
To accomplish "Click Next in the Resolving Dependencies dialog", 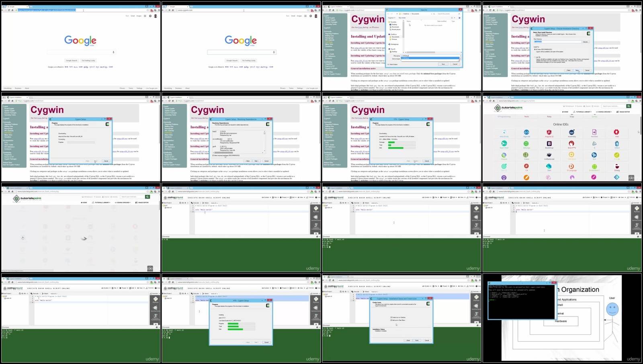I will [x=256, y=161].
